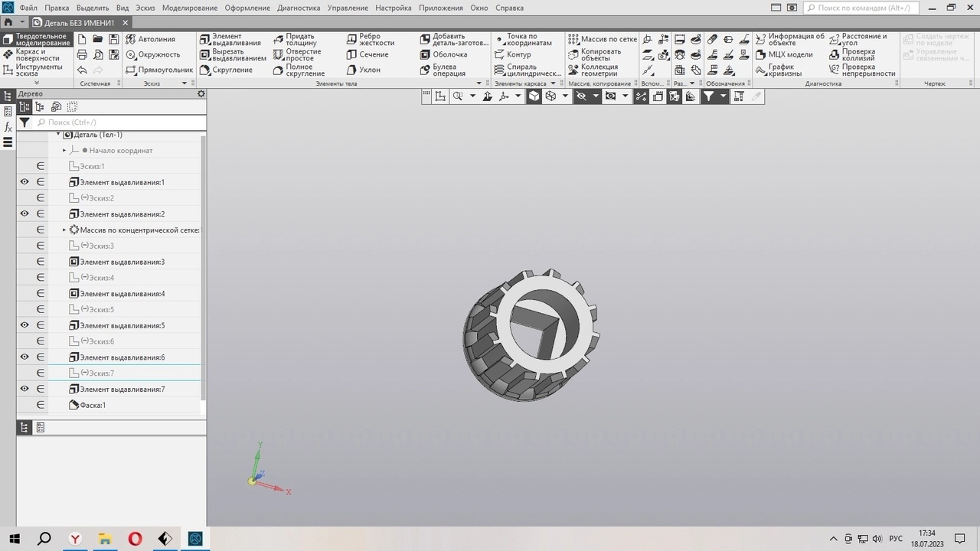The height and width of the screenshot is (551, 980).
Task: Select the Автолиния sketch tool
Action: (151, 39)
